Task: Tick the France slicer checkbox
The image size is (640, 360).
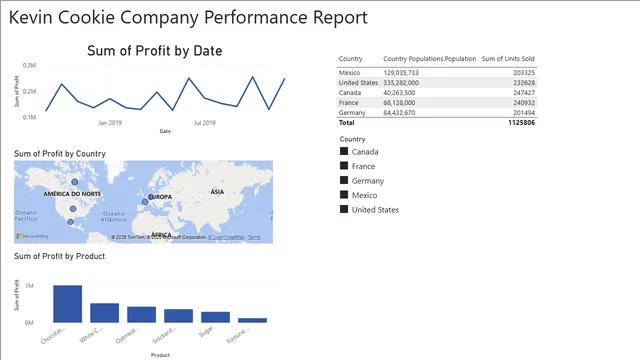Action: pos(344,166)
